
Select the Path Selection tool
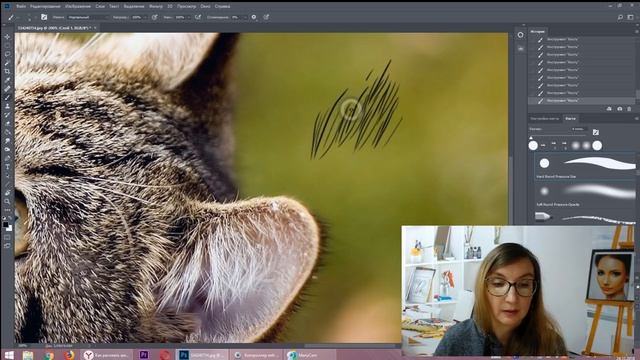7,176
